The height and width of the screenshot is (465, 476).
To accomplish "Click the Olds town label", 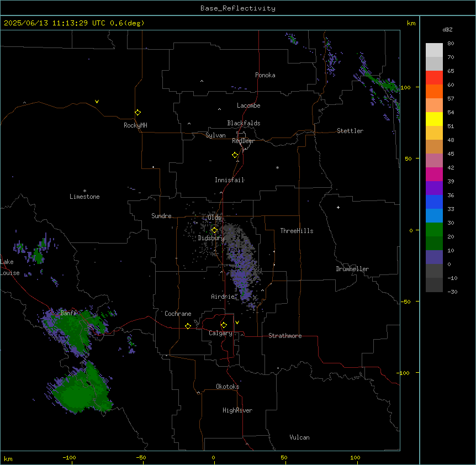I will (x=214, y=218).
